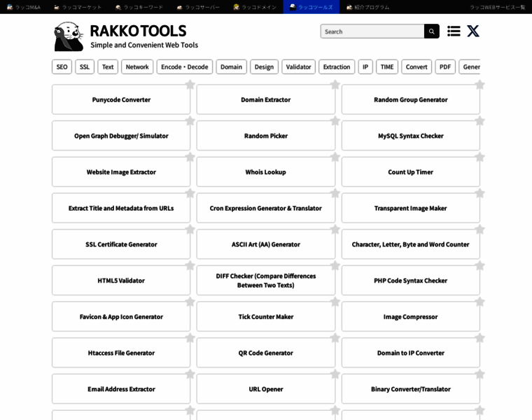Viewport: 532px width, 420px height.
Task: Open Extraction category tag
Action: tap(337, 66)
